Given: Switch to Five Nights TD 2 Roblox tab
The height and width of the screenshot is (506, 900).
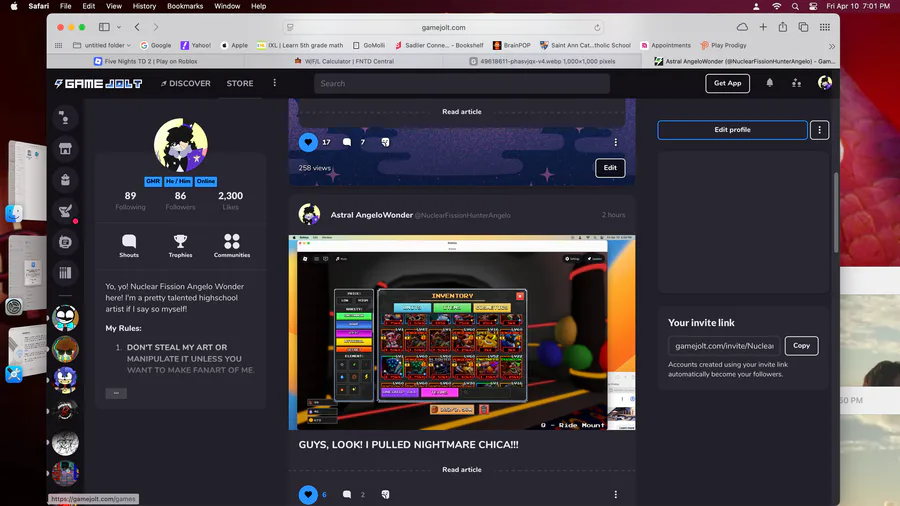Looking at the screenshot, I should 145,61.
